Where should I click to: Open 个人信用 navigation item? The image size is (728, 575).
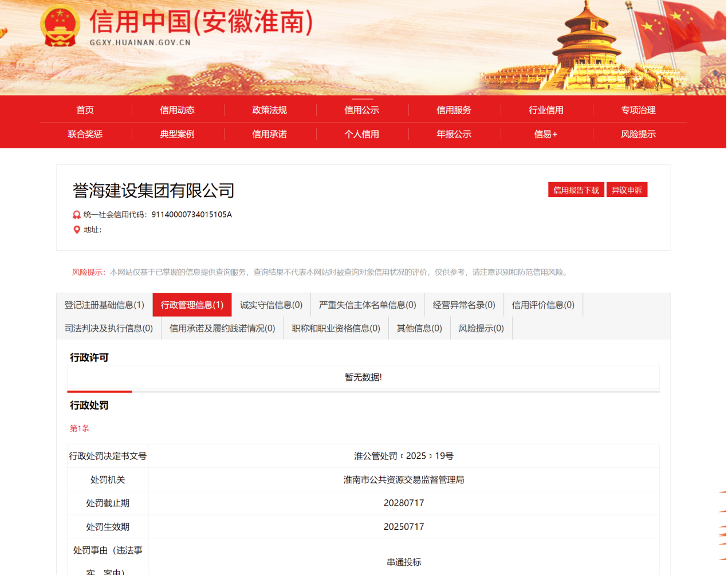pyautogui.click(x=362, y=134)
